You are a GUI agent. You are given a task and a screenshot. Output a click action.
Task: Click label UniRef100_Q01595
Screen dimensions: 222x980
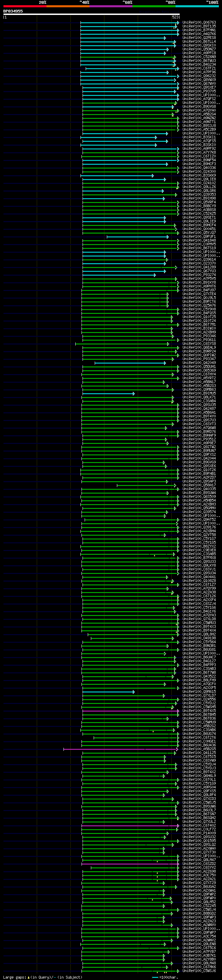tap(199, 841)
